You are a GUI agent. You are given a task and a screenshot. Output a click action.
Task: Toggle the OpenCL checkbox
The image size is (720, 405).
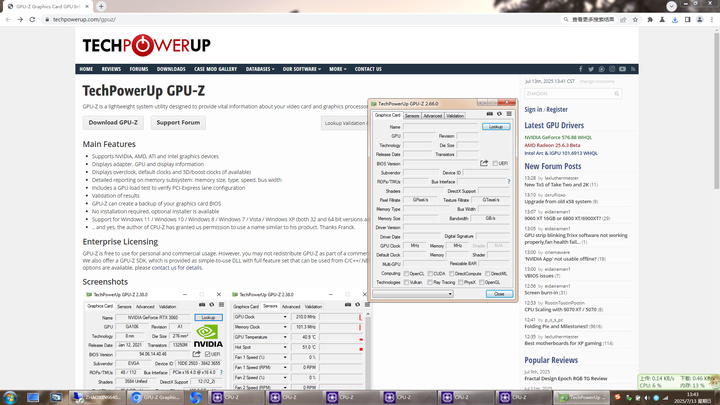406,274
